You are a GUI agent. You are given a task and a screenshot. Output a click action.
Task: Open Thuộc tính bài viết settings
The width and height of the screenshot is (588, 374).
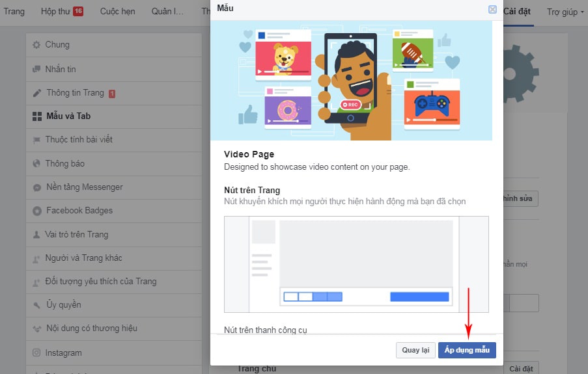tap(114, 140)
